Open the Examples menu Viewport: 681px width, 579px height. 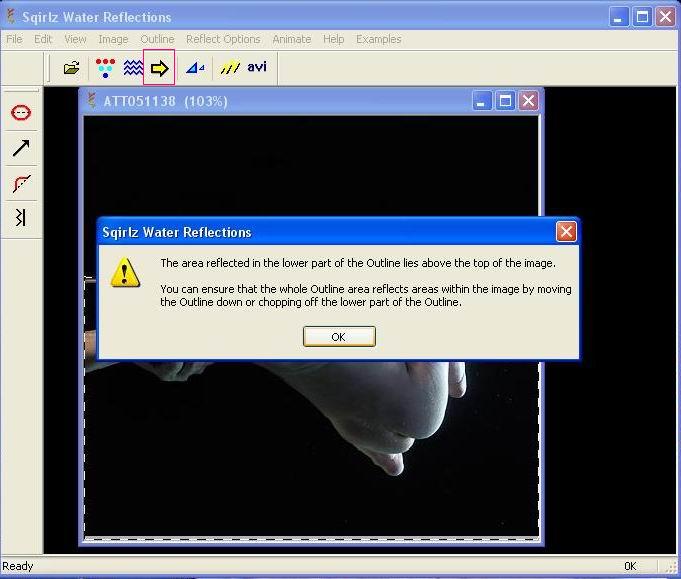(x=378, y=39)
